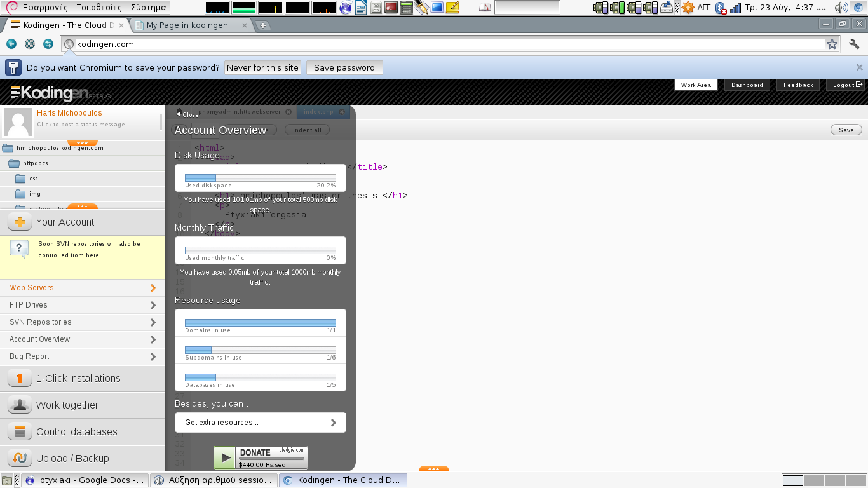Click the Work together people icon
The height and width of the screenshot is (488, 868).
[20, 405]
